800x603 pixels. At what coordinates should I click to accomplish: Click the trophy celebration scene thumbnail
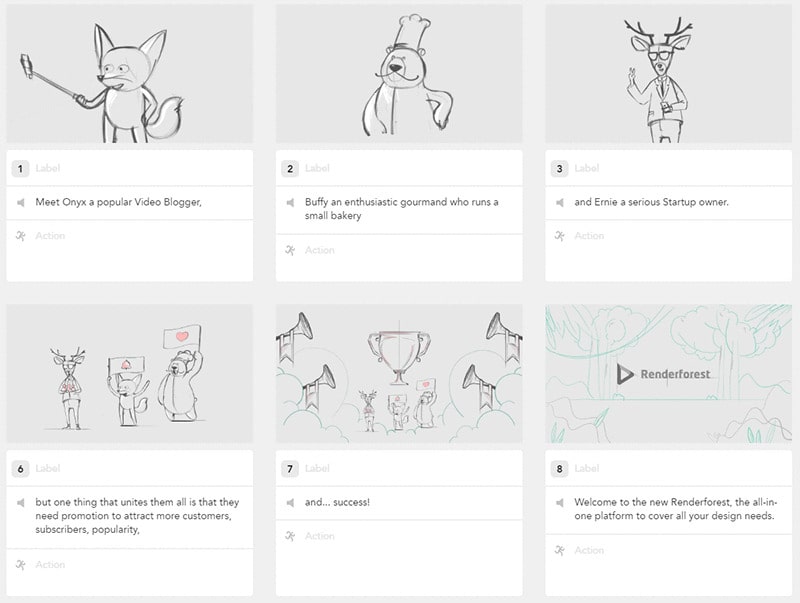click(400, 375)
